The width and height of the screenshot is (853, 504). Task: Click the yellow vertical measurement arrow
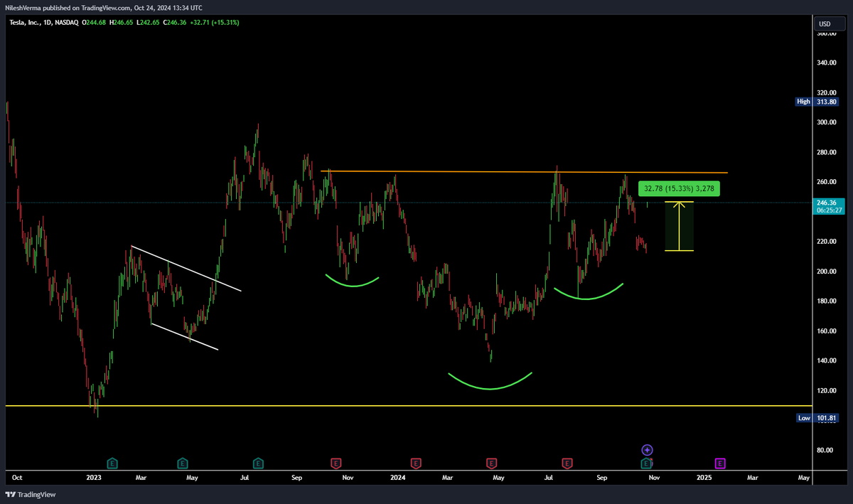point(680,226)
